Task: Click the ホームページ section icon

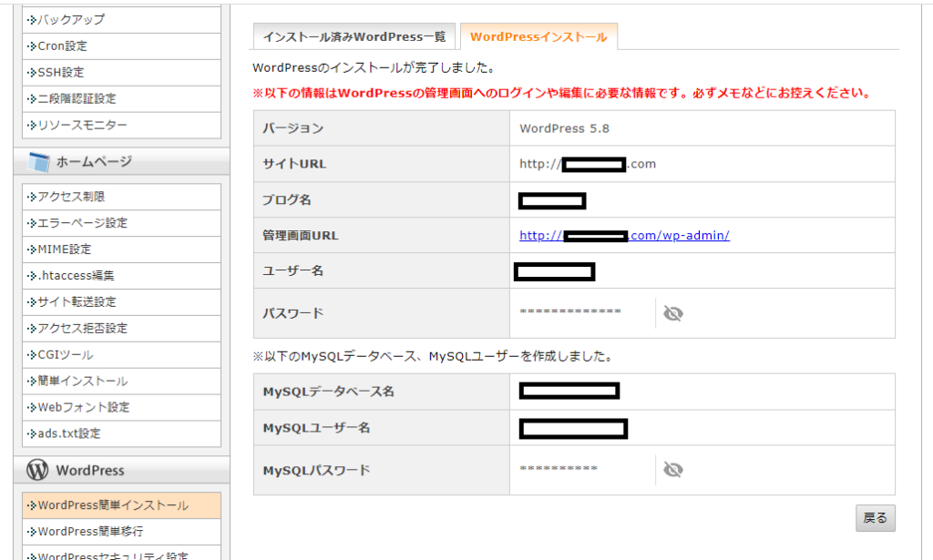Action: tap(38, 162)
